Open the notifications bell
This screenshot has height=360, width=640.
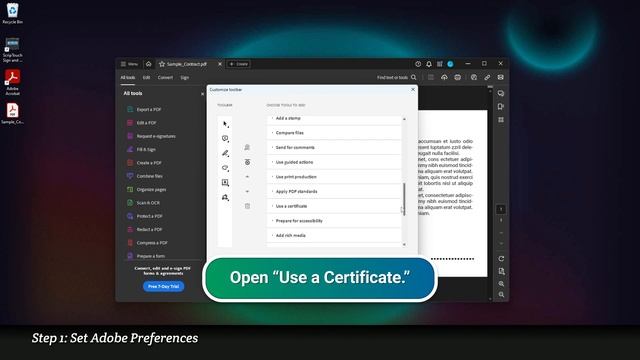[x=429, y=64]
